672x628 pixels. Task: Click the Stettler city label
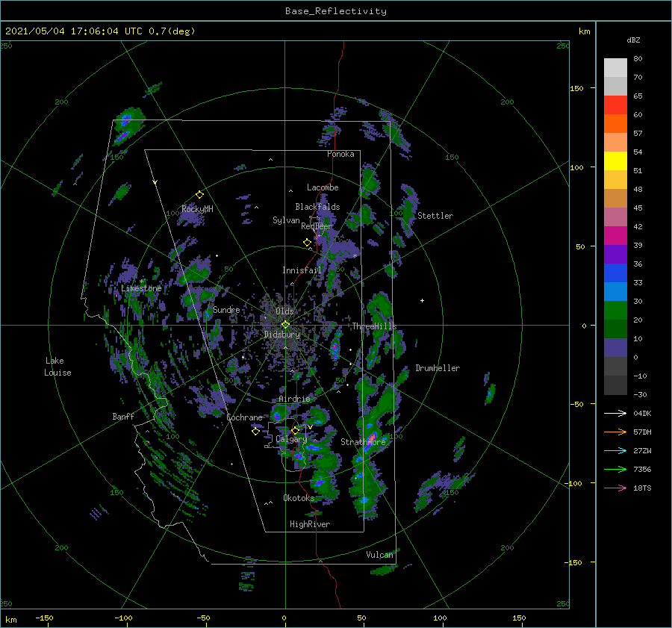435,216
